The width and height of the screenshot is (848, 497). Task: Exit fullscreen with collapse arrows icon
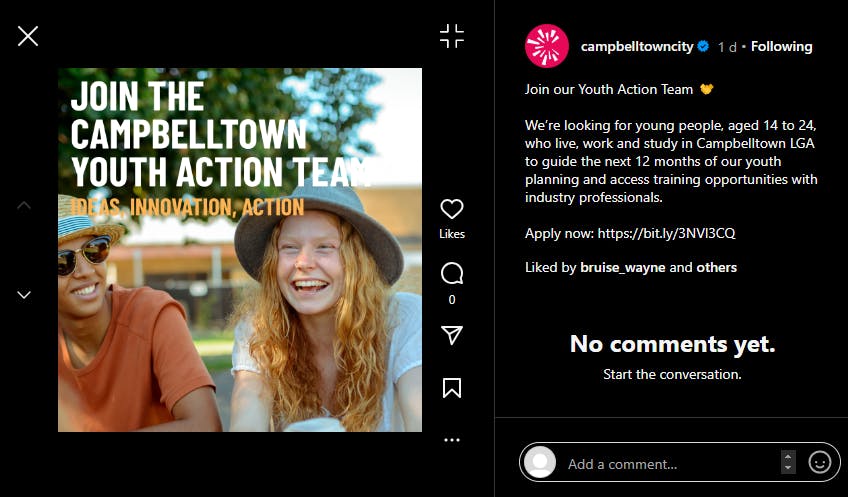(452, 36)
